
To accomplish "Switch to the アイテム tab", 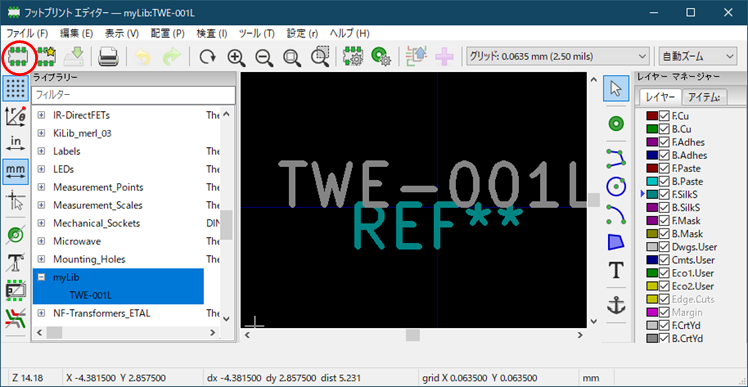I will coord(704,97).
